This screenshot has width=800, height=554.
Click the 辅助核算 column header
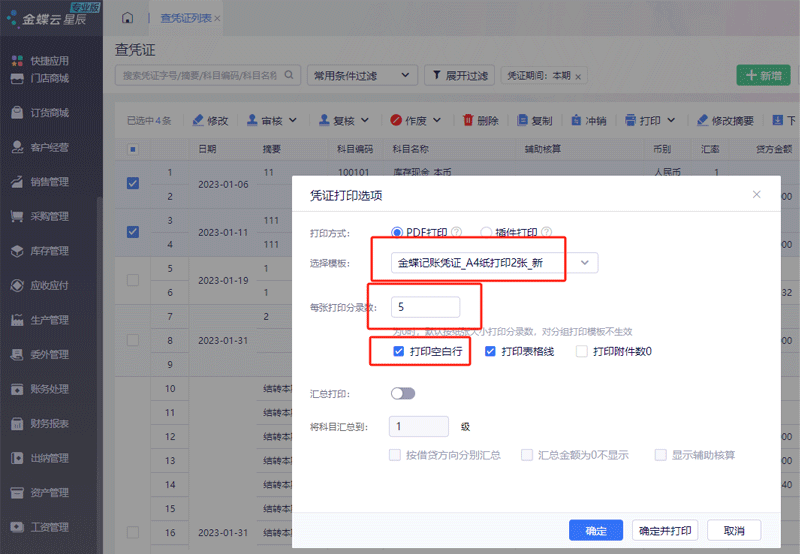[x=543, y=149]
